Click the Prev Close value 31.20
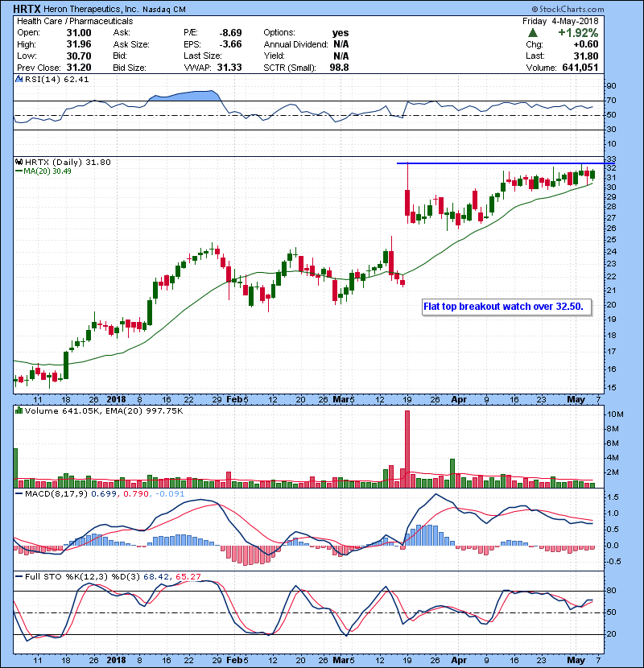Screen dimensions: 644x668 (x=79, y=68)
